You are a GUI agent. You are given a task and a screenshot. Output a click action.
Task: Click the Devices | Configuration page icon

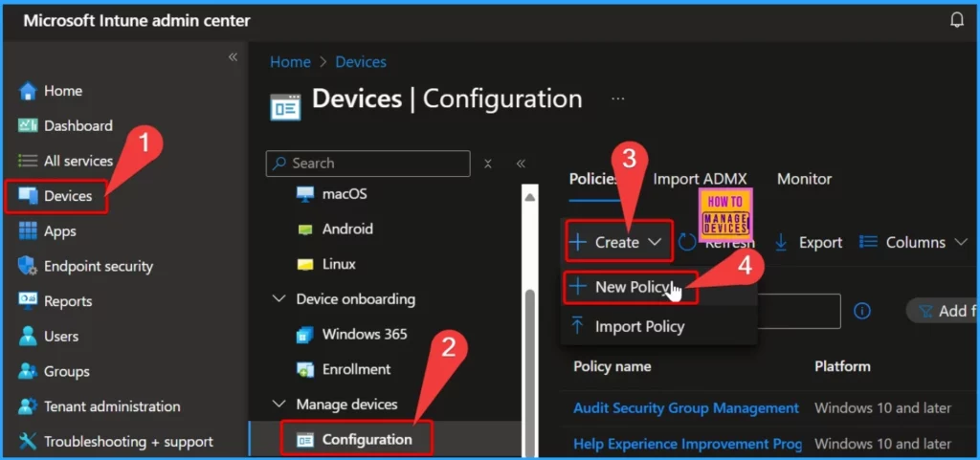click(285, 106)
